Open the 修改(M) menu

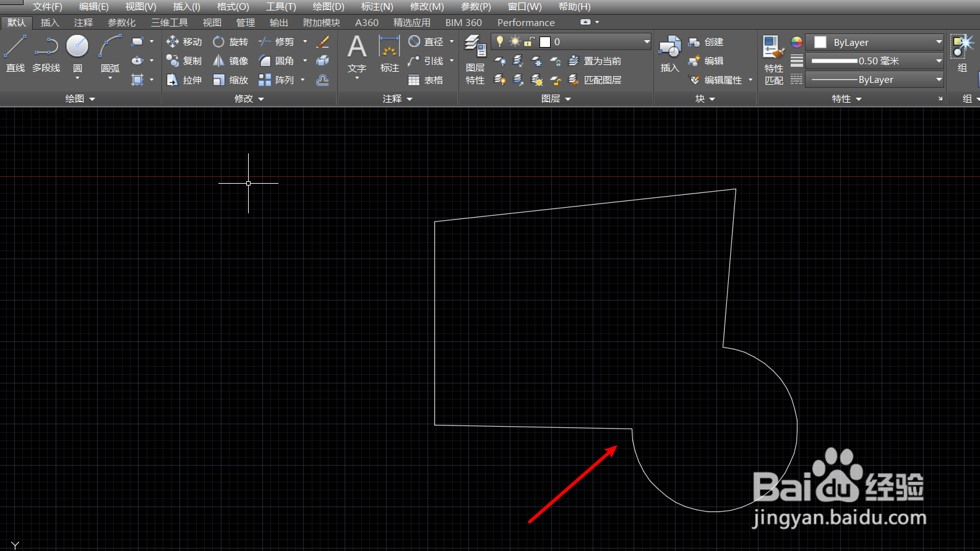pos(427,6)
